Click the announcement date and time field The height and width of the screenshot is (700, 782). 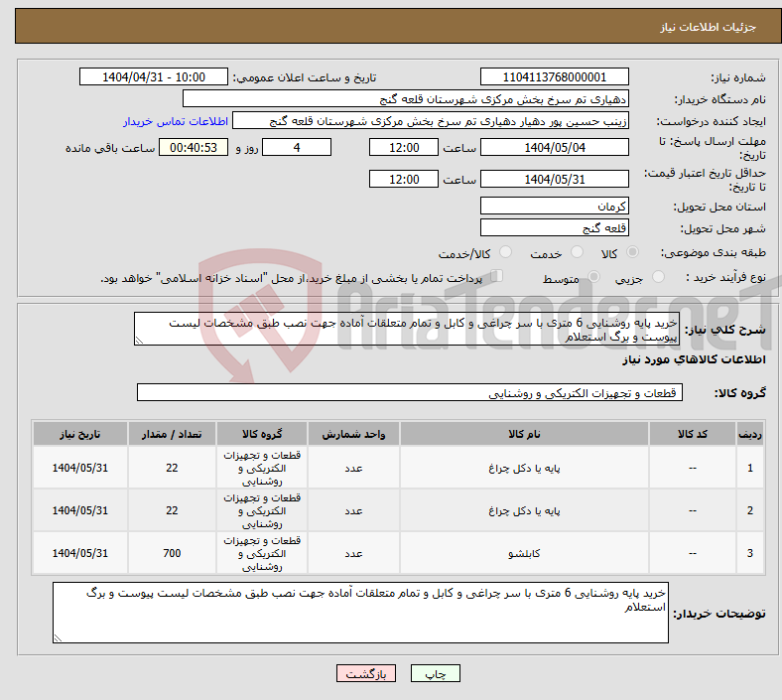click(x=153, y=77)
